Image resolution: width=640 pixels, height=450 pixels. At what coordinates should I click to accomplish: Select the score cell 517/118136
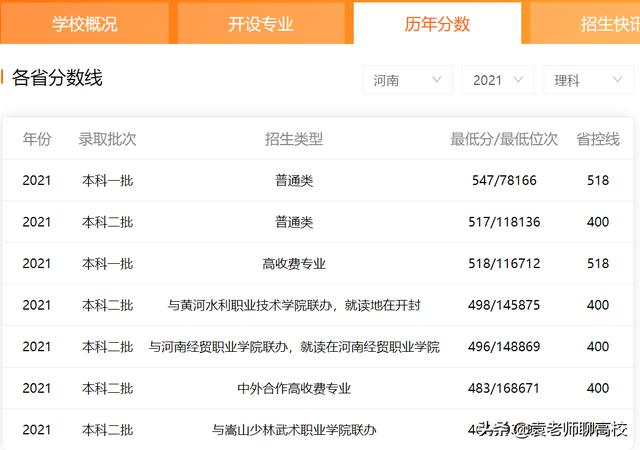tap(504, 222)
